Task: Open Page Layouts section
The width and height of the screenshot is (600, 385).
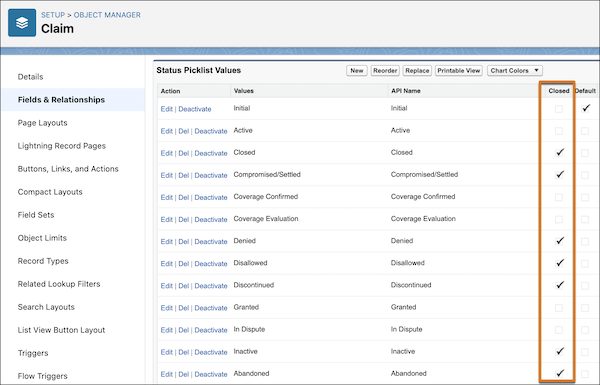Action: point(42,123)
